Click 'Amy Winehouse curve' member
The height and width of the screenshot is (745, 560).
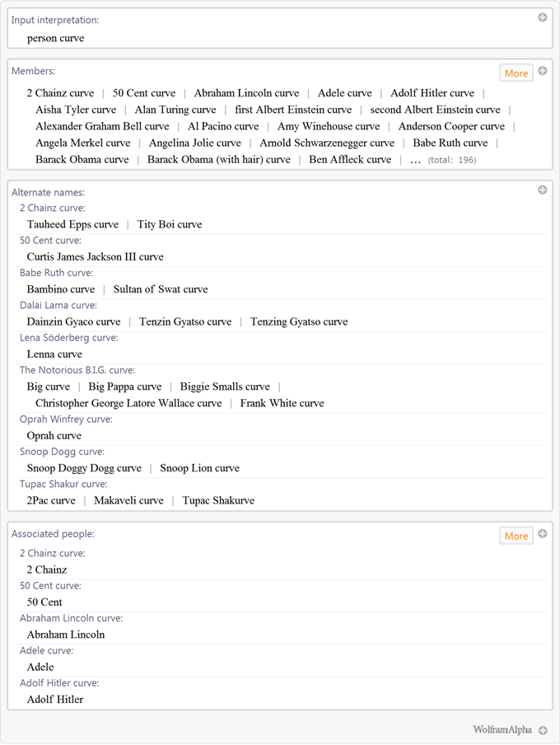point(329,126)
